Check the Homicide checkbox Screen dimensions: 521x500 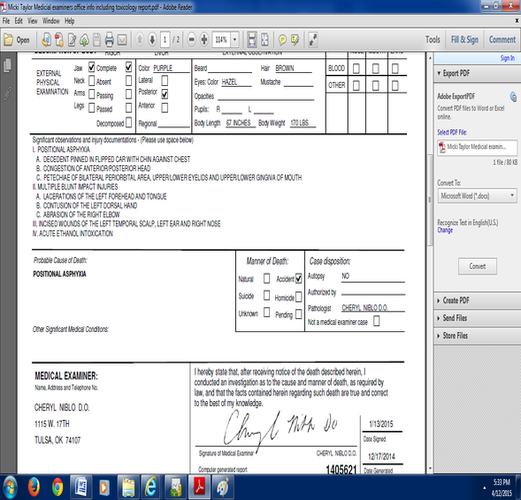click(299, 297)
